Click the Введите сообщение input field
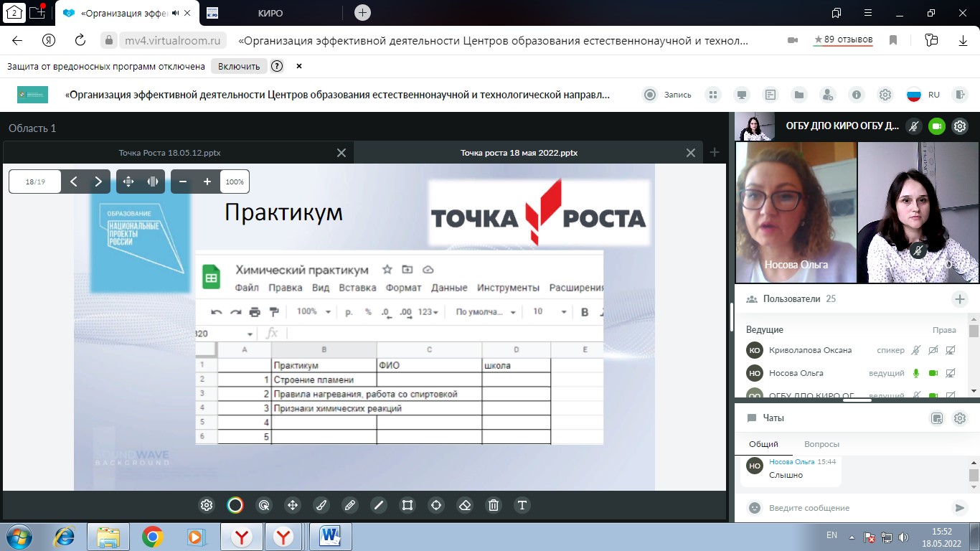Image resolution: width=980 pixels, height=551 pixels. [856, 508]
